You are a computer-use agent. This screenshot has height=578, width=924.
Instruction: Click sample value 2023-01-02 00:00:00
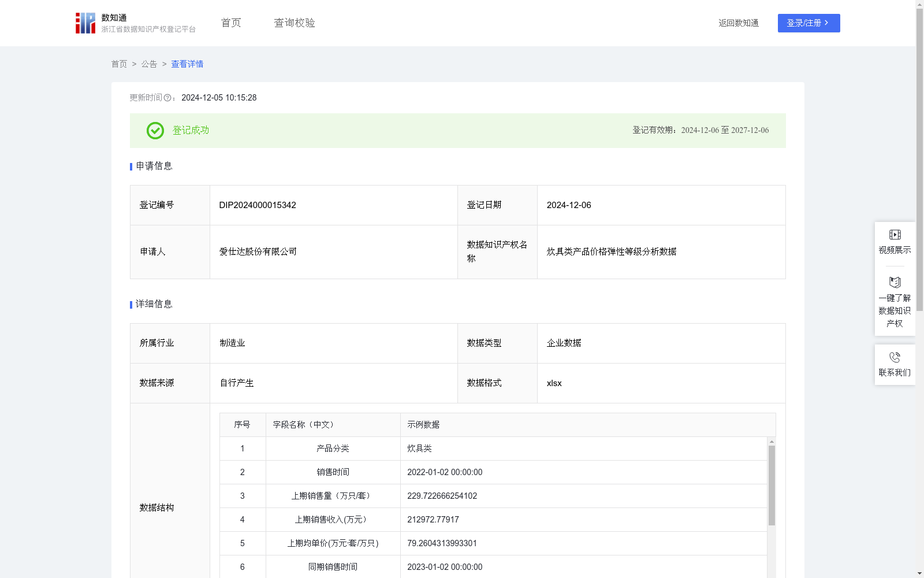pos(445,567)
